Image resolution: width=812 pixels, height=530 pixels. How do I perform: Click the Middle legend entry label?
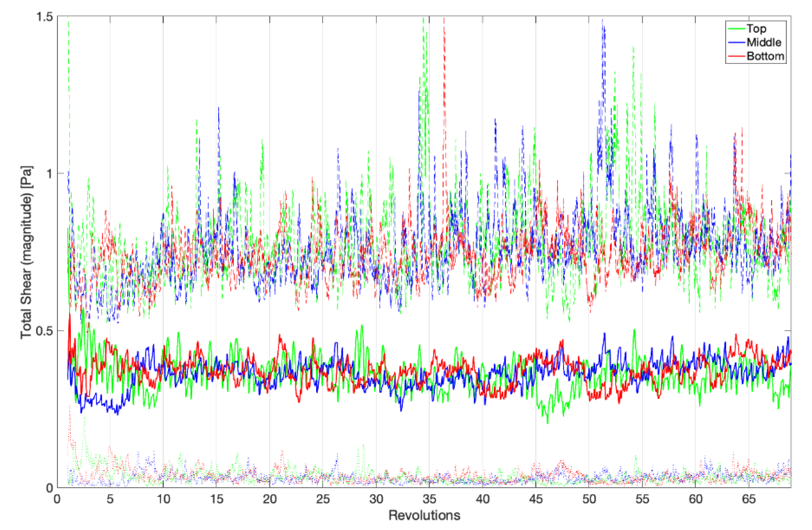tap(764, 43)
